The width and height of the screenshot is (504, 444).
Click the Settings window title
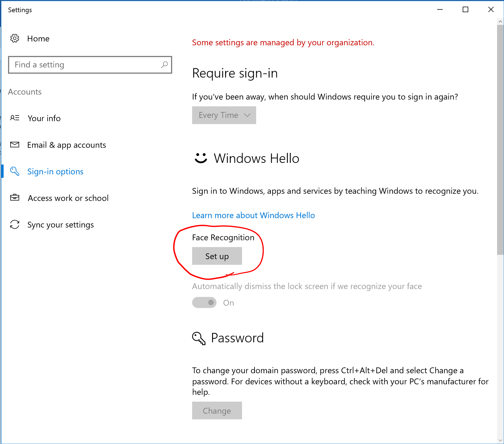click(20, 10)
